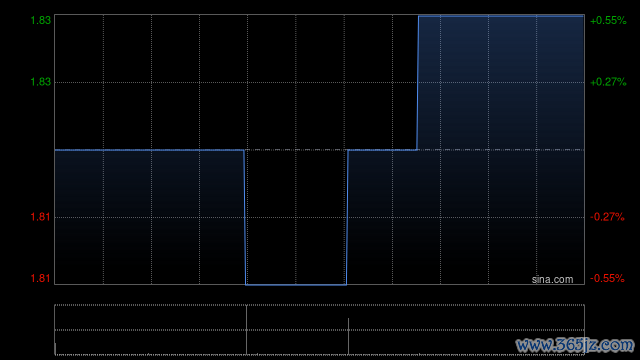Click the 1.83 price label aligned with +0.27%
Viewport: 640px width, 360px height.
[x=41, y=82]
